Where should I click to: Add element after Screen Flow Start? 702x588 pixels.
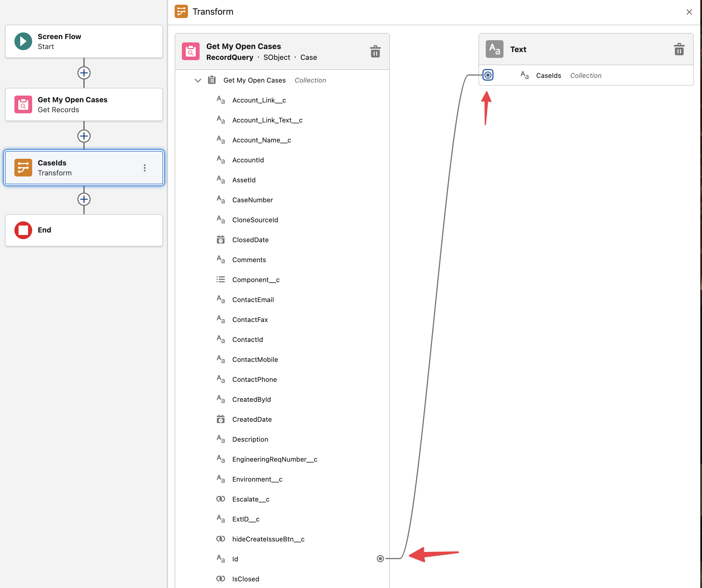[x=84, y=73]
